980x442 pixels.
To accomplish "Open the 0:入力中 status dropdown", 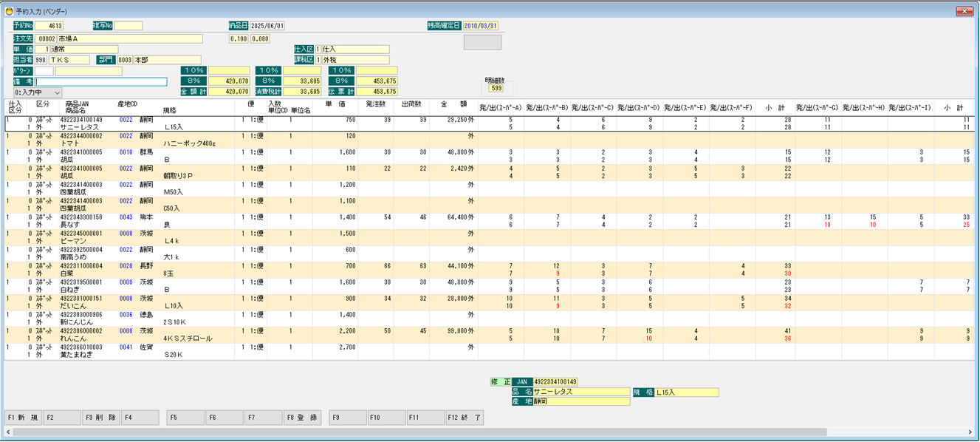I will coord(38,93).
